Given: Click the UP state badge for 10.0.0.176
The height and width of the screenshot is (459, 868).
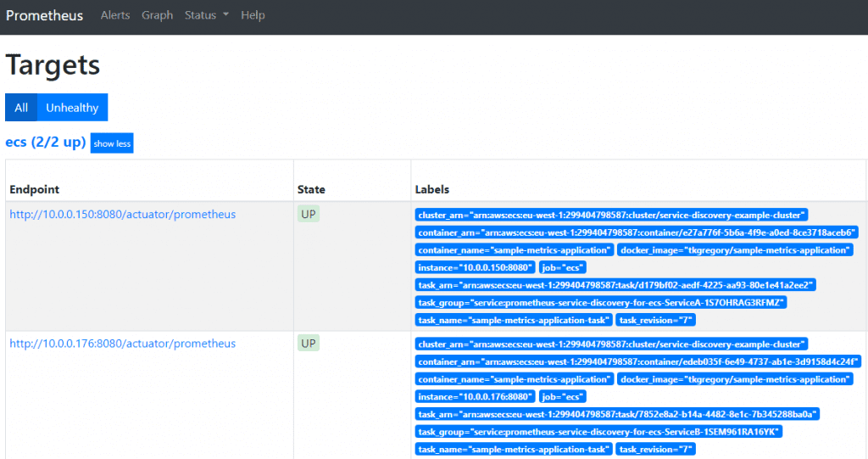Looking at the screenshot, I should coord(309,344).
